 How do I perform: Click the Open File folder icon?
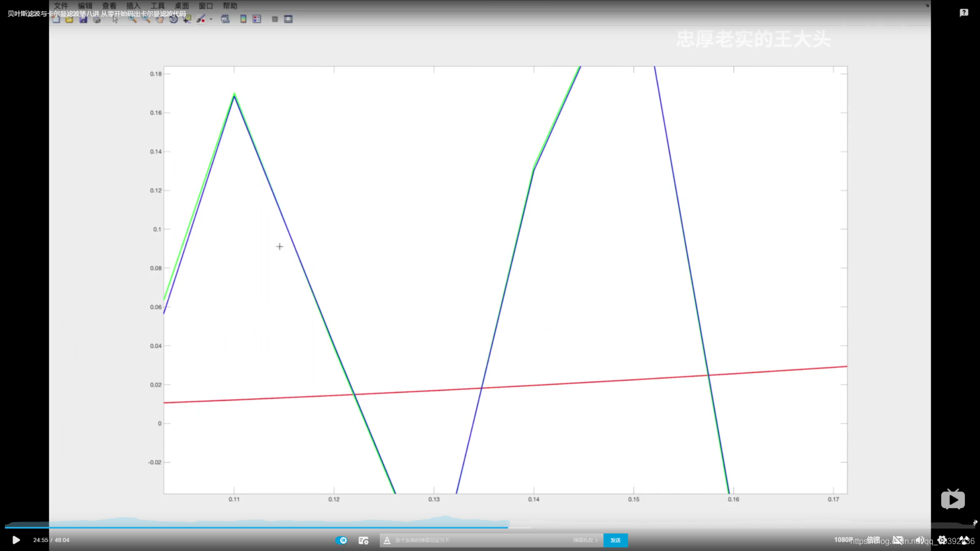[x=69, y=19]
